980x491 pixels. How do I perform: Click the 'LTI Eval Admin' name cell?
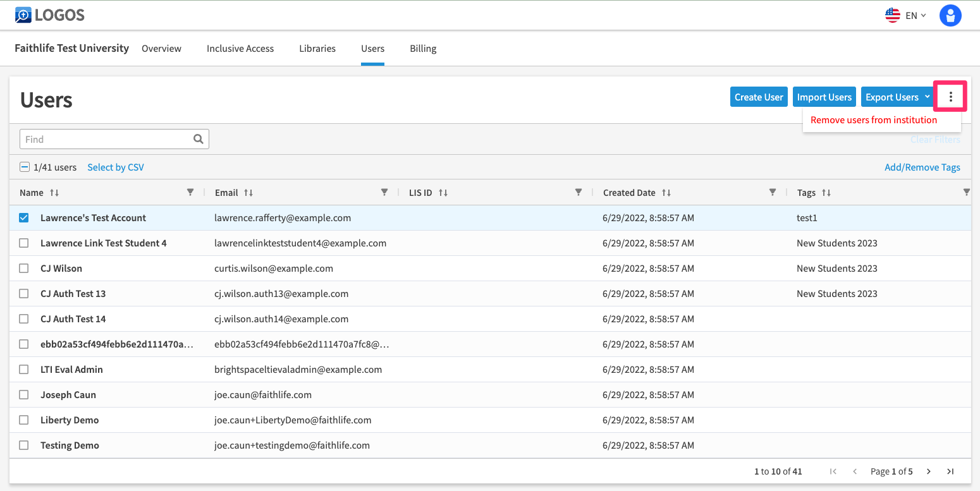tap(71, 370)
